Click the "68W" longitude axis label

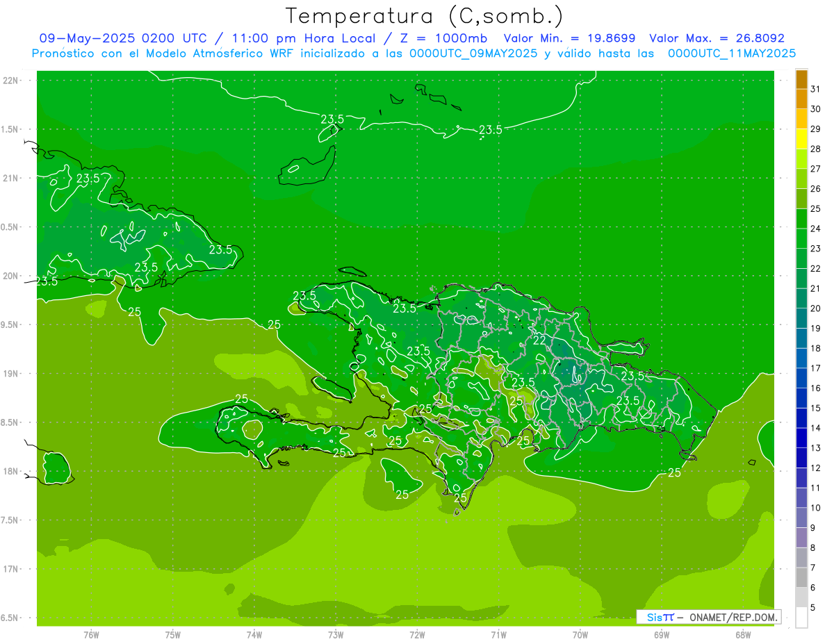click(743, 635)
